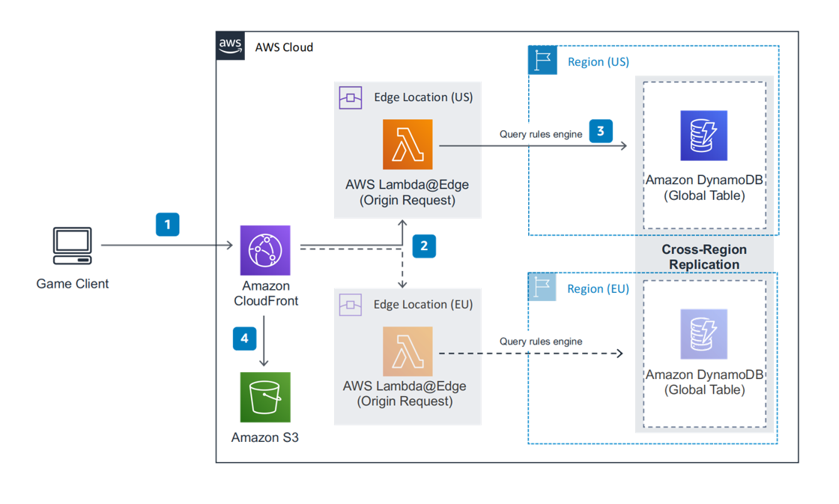Select the Edge Location (EU) text
The height and width of the screenshot is (504, 839).
pyautogui.click(x=423, y=305)
